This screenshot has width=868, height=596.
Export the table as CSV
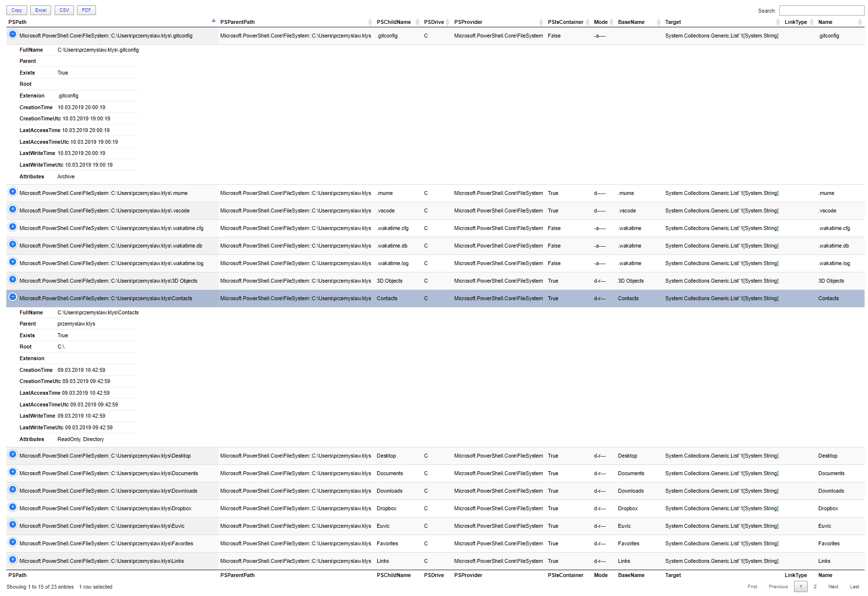pyautogui.click(x=64, y=10)
